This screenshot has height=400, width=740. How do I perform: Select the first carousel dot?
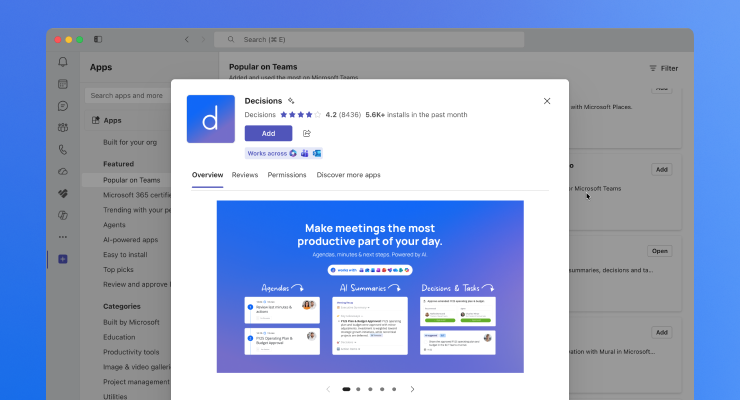coord(346,389)
